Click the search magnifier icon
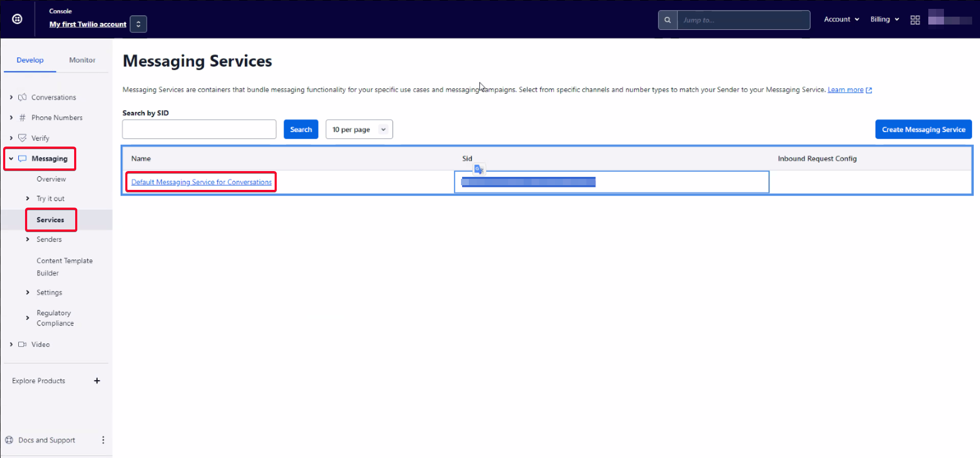The height and width of the screenshot is (458, 980). (667, 20)
